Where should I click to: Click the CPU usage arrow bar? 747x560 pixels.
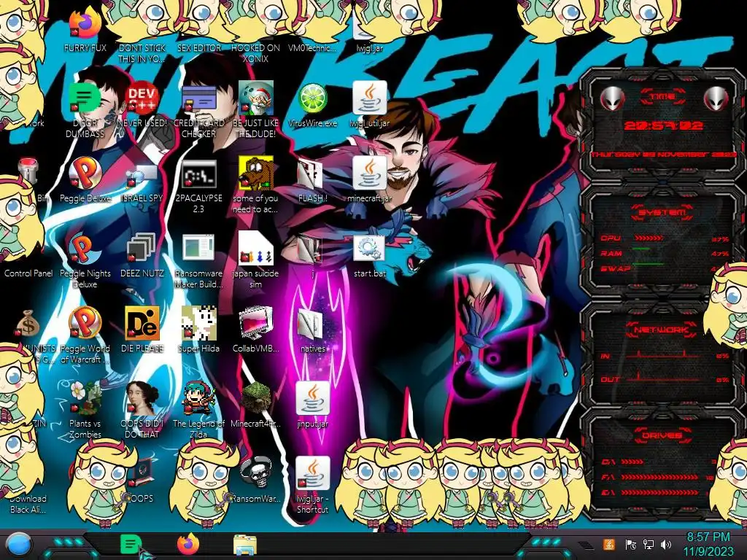[x=649, y=238]
